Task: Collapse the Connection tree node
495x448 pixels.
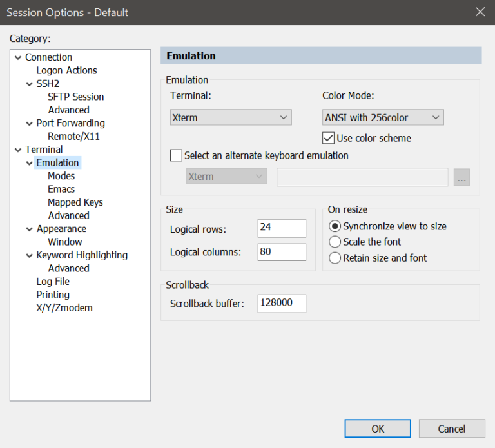Action: [18, 57]
